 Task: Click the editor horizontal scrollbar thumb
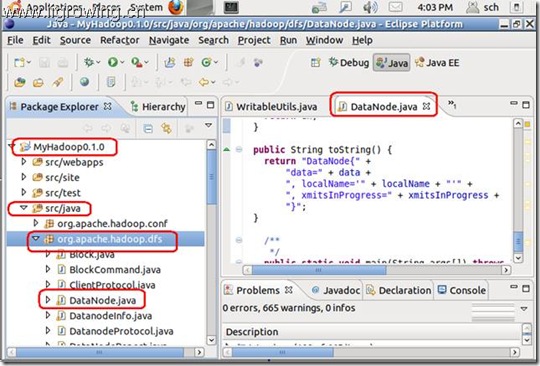(x=319, y=270)
